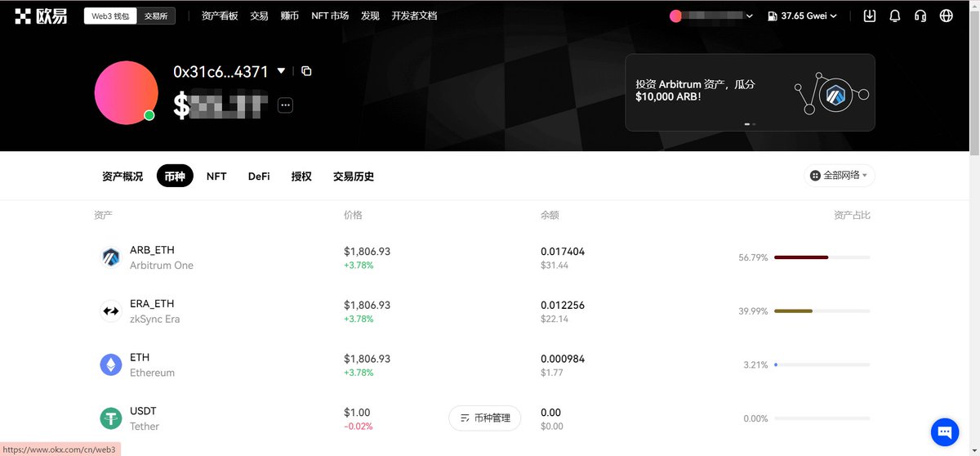The width and height of the screenshot is (980, 456).
Task: Open the 开发者文档 menu item
Action: pos(414,16)
